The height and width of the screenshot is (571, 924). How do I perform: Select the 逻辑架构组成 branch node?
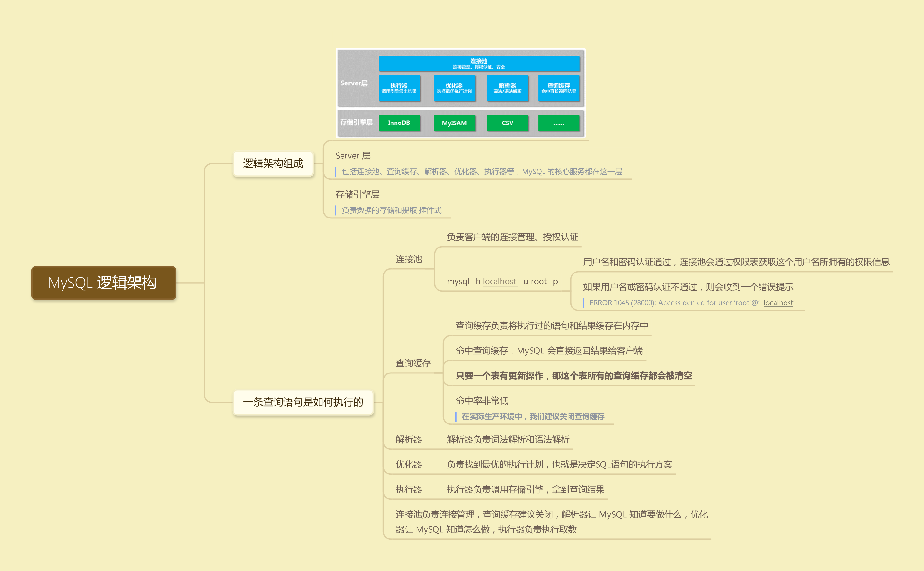click(273, 163)
